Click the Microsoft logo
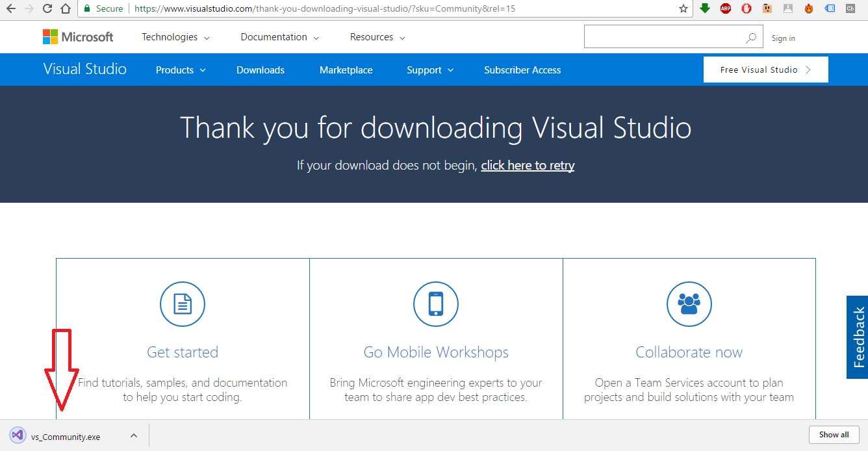The width and height of the screenshot is (868, 451). [78, 37]
